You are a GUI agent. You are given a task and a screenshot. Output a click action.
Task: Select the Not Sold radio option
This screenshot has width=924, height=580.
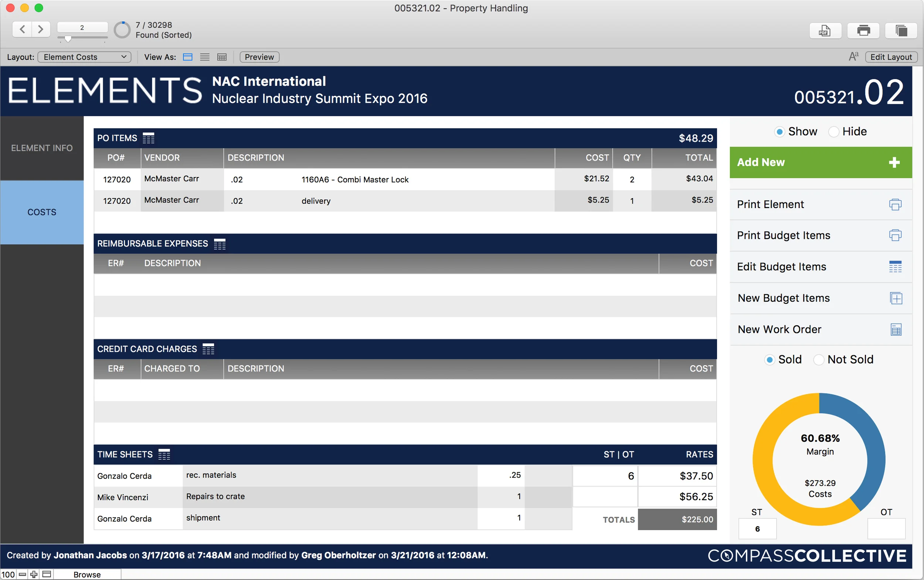pos(819,360)
